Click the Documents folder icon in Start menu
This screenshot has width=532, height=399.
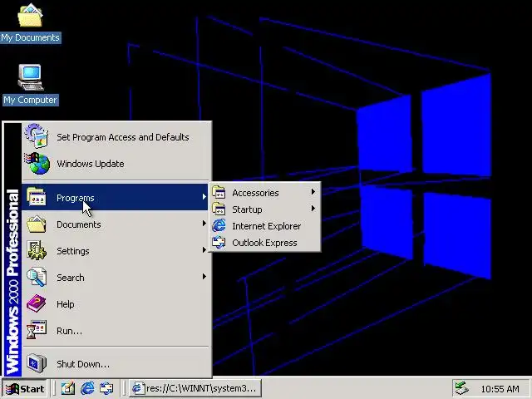[x=37, y=224]
